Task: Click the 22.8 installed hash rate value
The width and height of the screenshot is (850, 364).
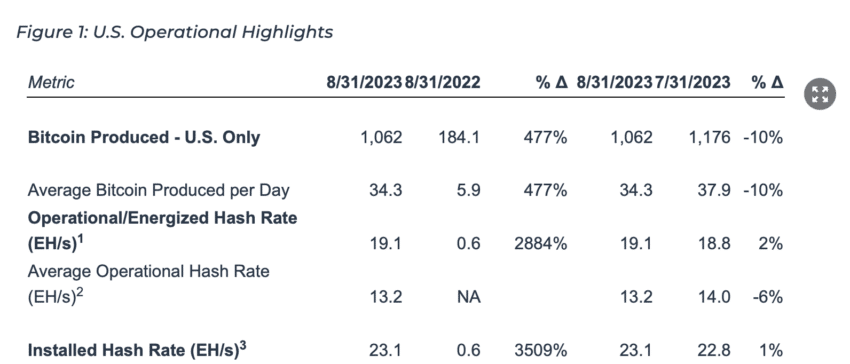Action: coord(714,350)
